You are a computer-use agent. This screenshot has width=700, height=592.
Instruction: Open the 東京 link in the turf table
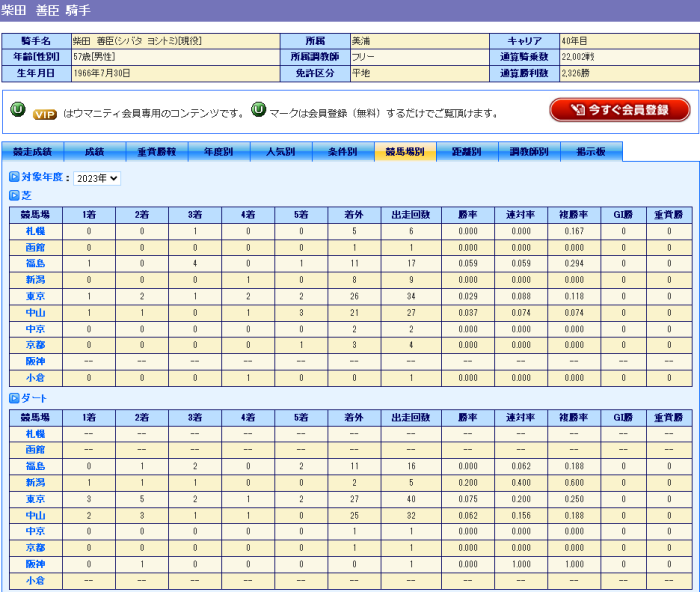pos(35,296)
